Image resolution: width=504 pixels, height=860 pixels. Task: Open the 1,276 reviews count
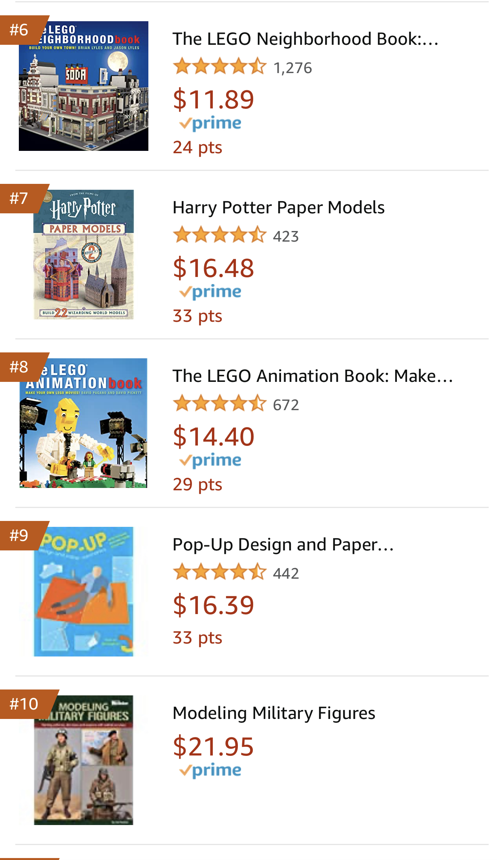(x=293, y=68)
